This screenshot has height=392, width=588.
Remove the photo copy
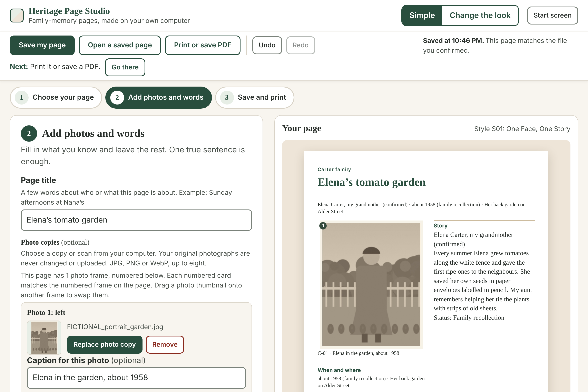point(165,344)
